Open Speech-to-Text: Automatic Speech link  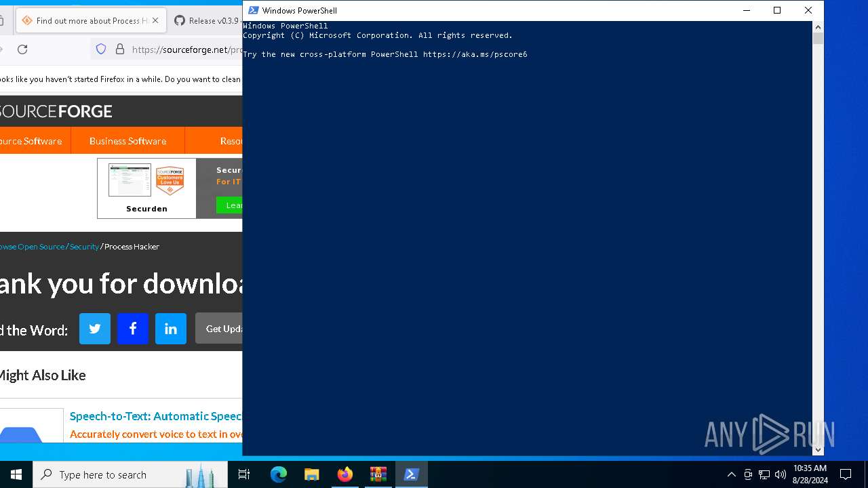coord(155,416)
